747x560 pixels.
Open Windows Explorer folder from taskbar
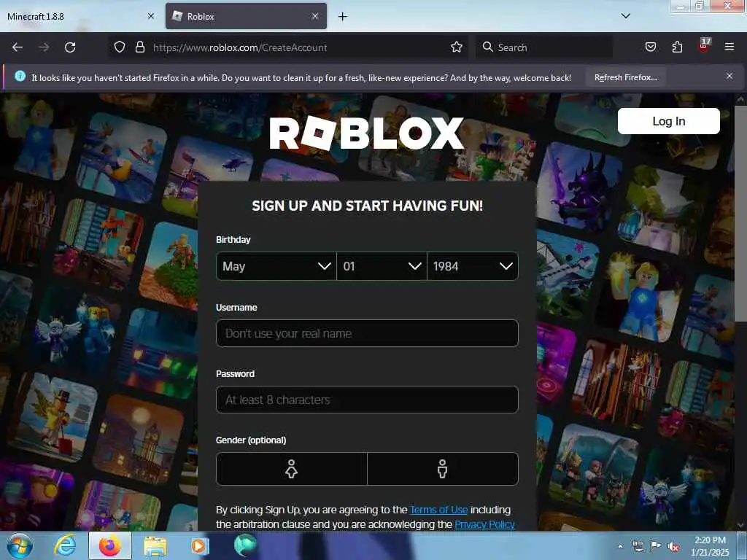(x=155, y=546)
